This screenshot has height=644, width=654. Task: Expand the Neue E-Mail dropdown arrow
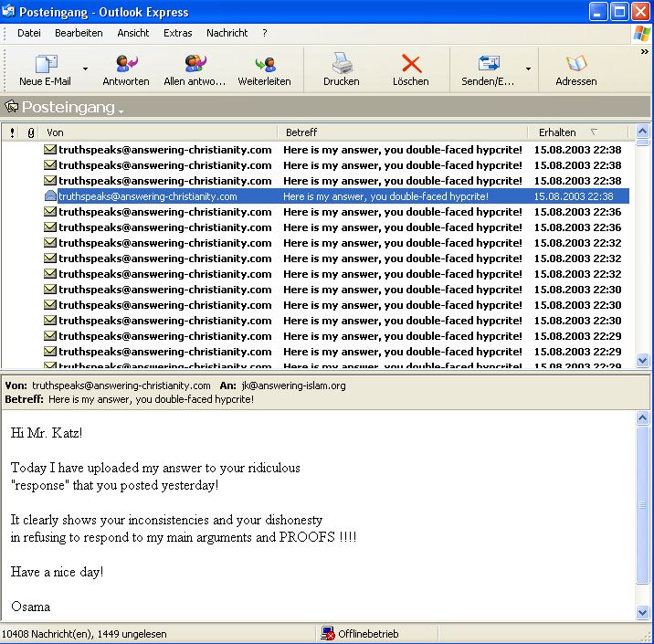coord(86,69)
